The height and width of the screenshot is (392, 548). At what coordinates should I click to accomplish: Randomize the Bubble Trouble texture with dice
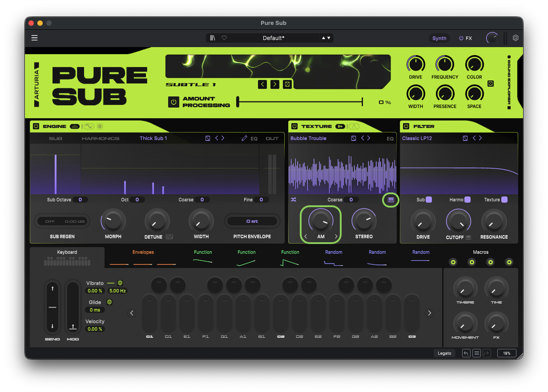(x=354, y=138)
